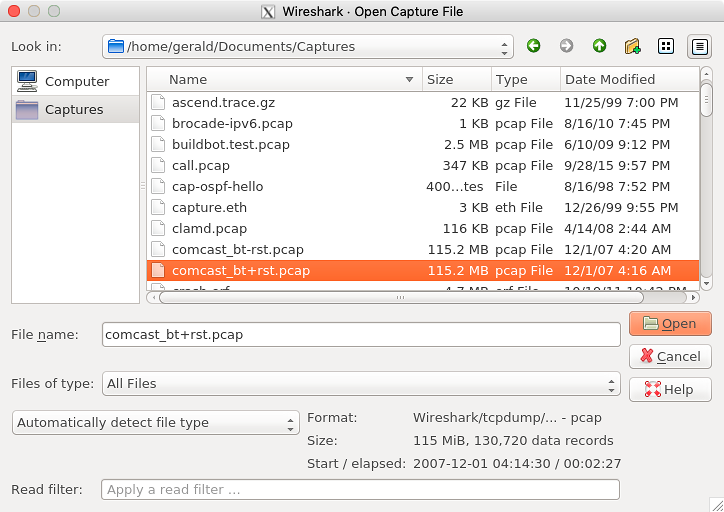Click the grey Forward navigation arrow
Viewport: 724px width, 512px height.
pos(566,46)
